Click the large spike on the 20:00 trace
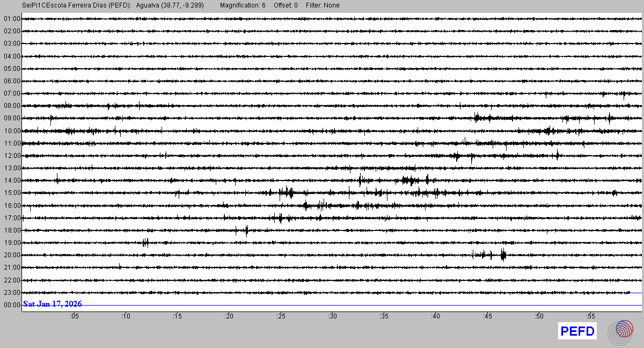The height and width of the screenshot is (348, 644). pyautogui.click(x=503, y=255)
